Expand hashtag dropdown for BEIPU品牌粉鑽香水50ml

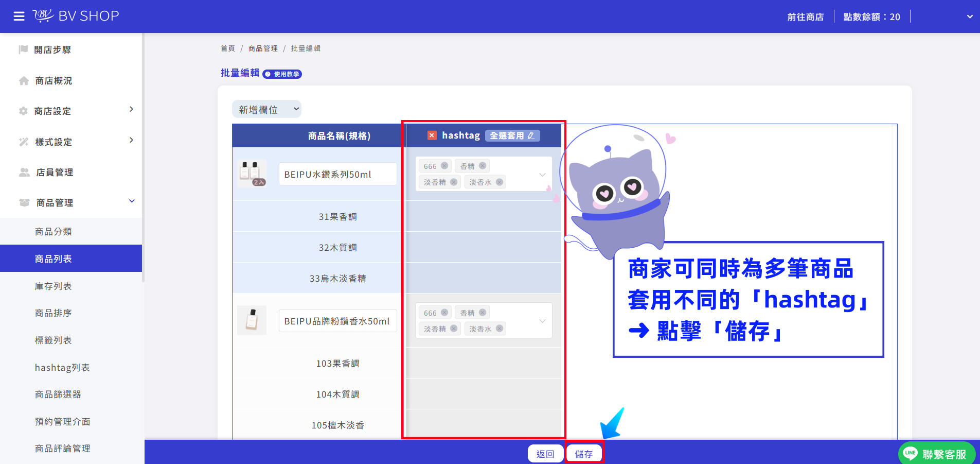542,321
